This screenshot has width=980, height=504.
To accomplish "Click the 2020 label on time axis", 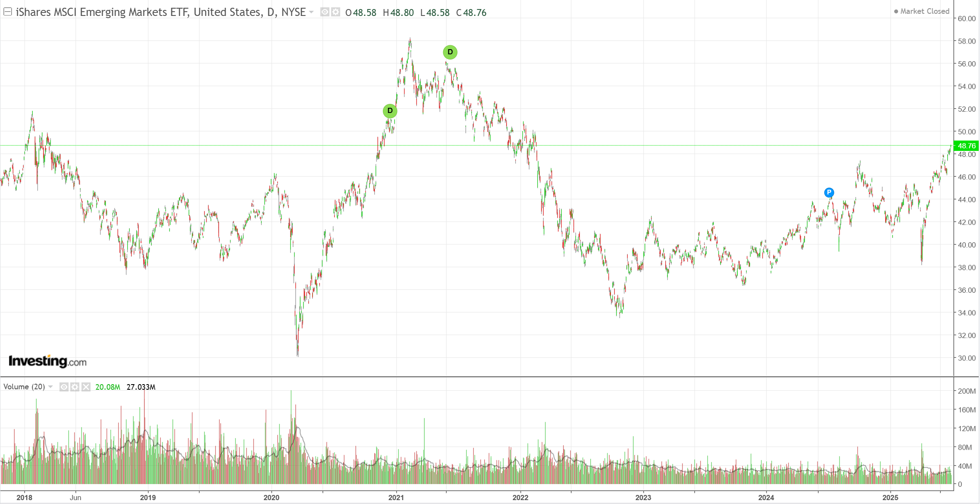I will [x=271, y=497].
